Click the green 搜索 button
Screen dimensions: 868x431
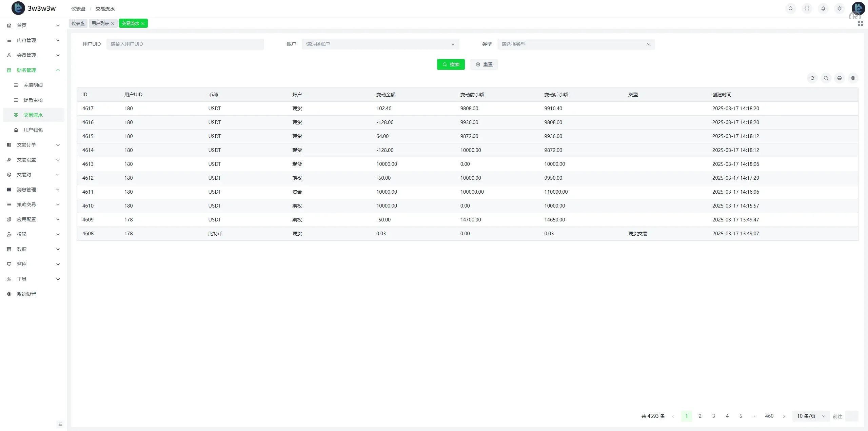click(x=451, y=64)
